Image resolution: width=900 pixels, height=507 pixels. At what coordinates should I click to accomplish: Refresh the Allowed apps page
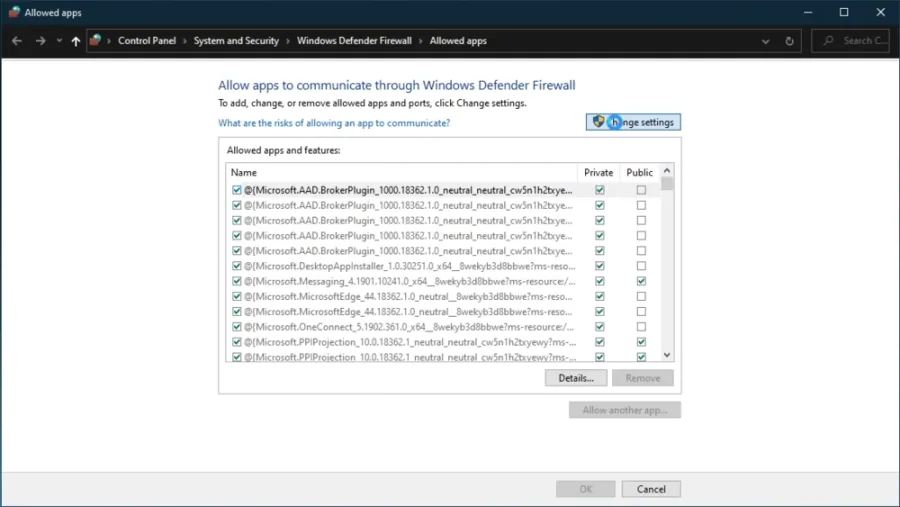click(789, 41)
